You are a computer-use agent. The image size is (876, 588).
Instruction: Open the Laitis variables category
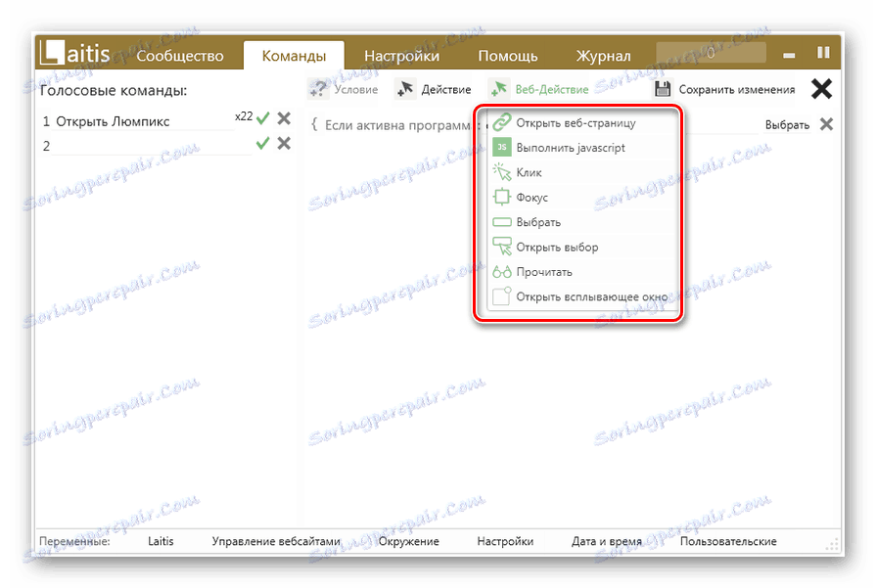tap(161, 541)
